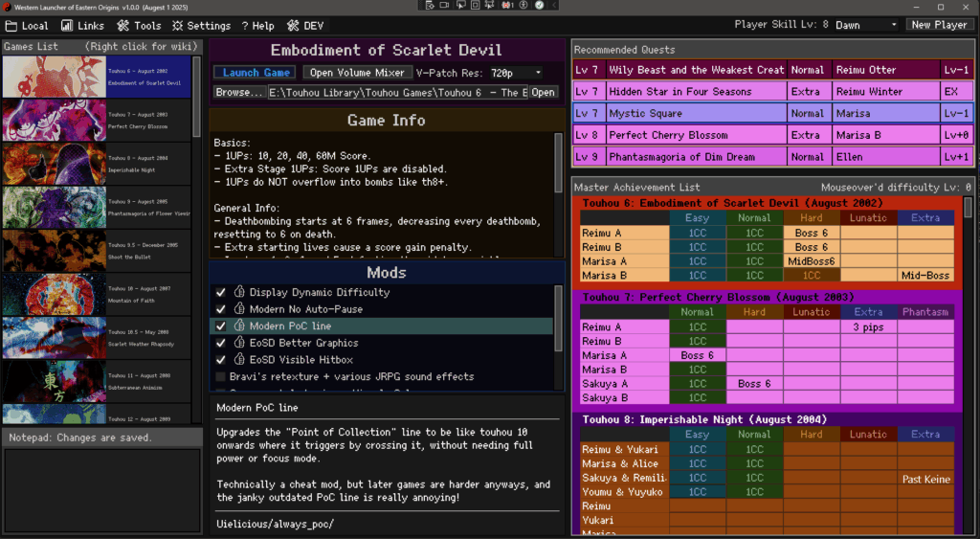Open the Tools crossed-wrench icon menu
The height and width of the screenshot is (539, 980).
tap(122, 26)
